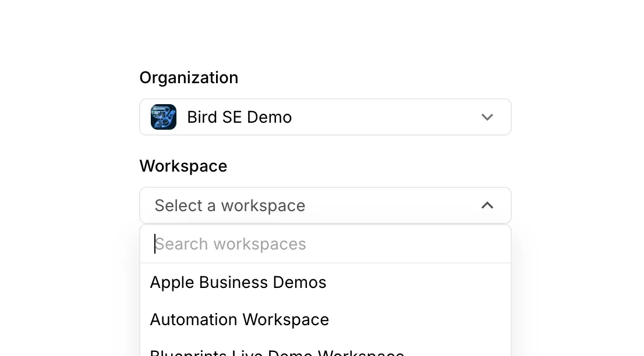This screenshot has width=644, height=356.
Task: Select Automation Workspace from the list
Action: [325, 319]
